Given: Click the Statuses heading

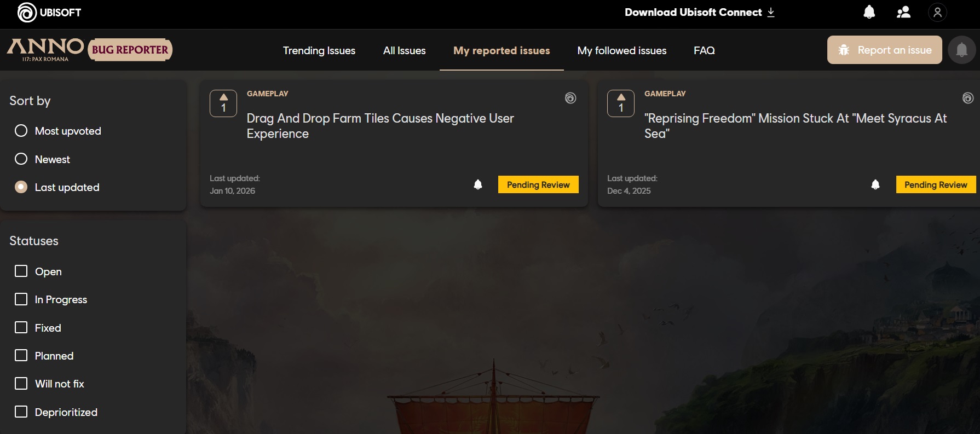Looking at the screenshot, I should pyautogui.click(x=34, y=241).
